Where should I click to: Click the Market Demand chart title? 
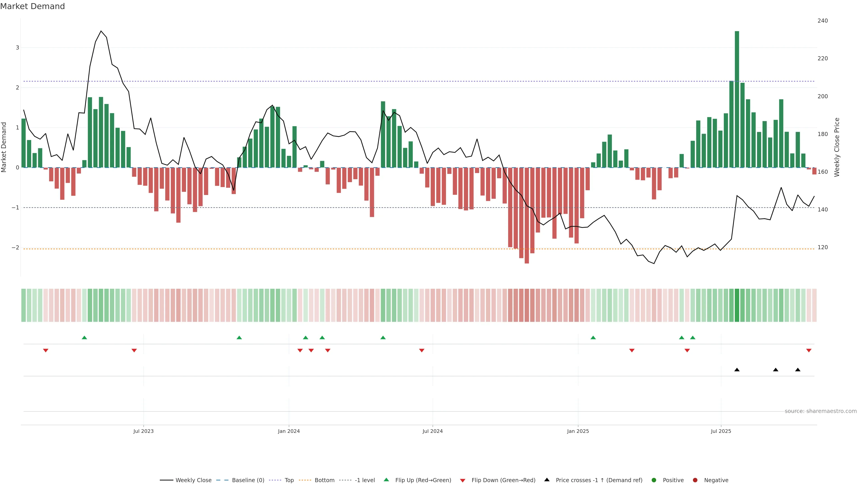pos(32,6)
